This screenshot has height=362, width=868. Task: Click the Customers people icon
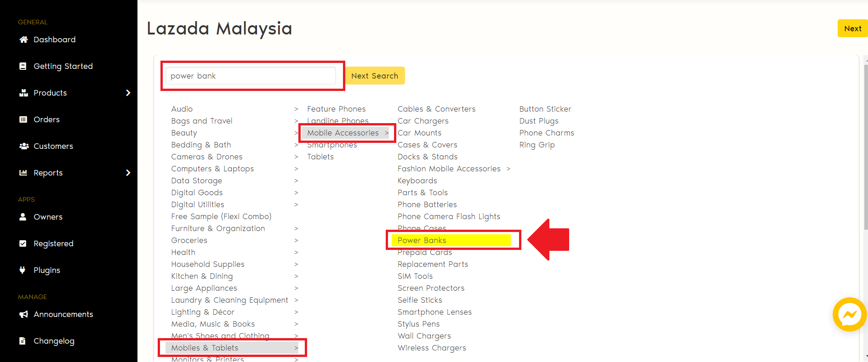click(24, 146)
